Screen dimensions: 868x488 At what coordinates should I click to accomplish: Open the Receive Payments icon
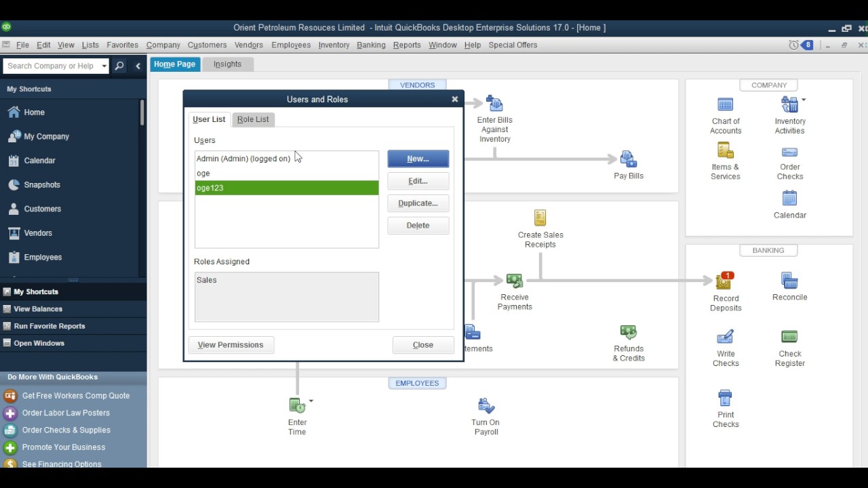pyautogui.click(x=515, y=281)
